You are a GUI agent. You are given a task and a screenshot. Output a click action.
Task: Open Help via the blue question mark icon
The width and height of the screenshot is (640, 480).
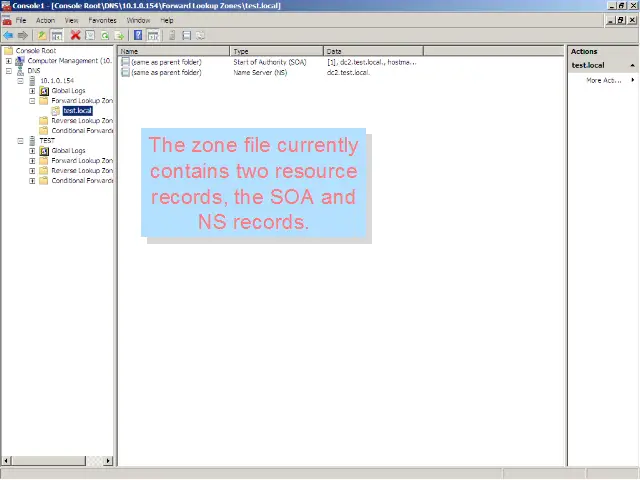(x=138, y=35)
